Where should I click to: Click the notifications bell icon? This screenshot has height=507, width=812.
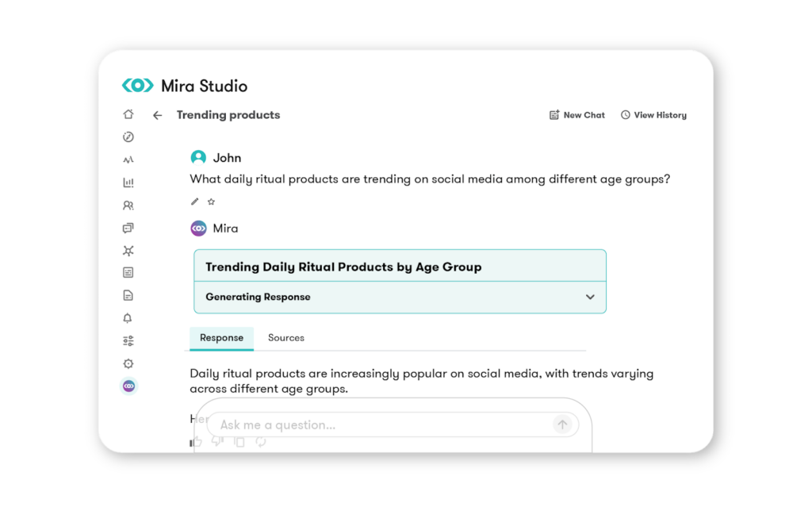tap(128, 318)
